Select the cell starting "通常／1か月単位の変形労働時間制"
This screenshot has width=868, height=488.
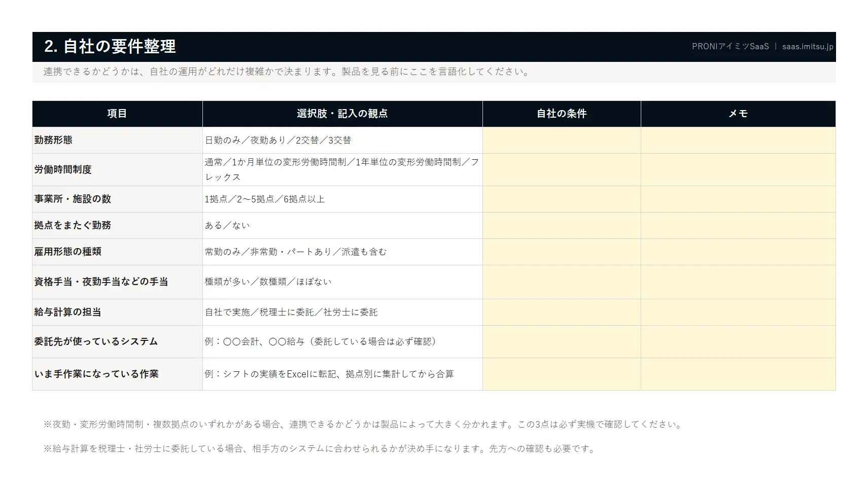[x=342, y=169]
